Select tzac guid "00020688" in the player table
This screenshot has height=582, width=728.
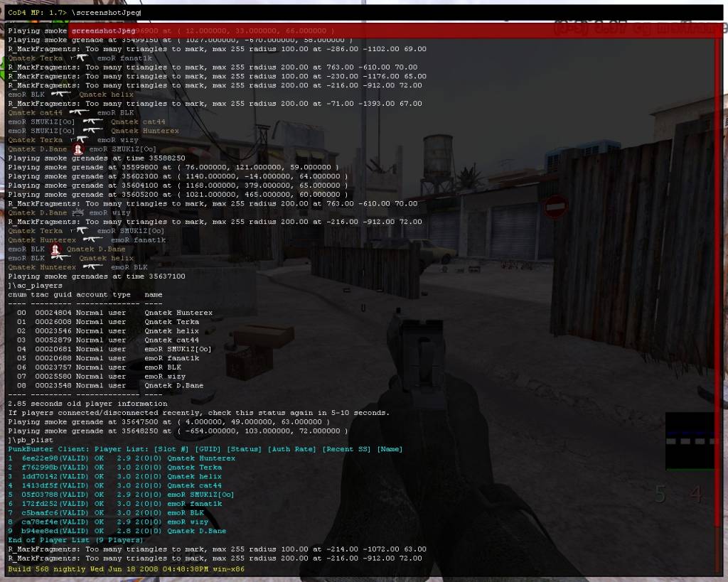tap(53, 358)
